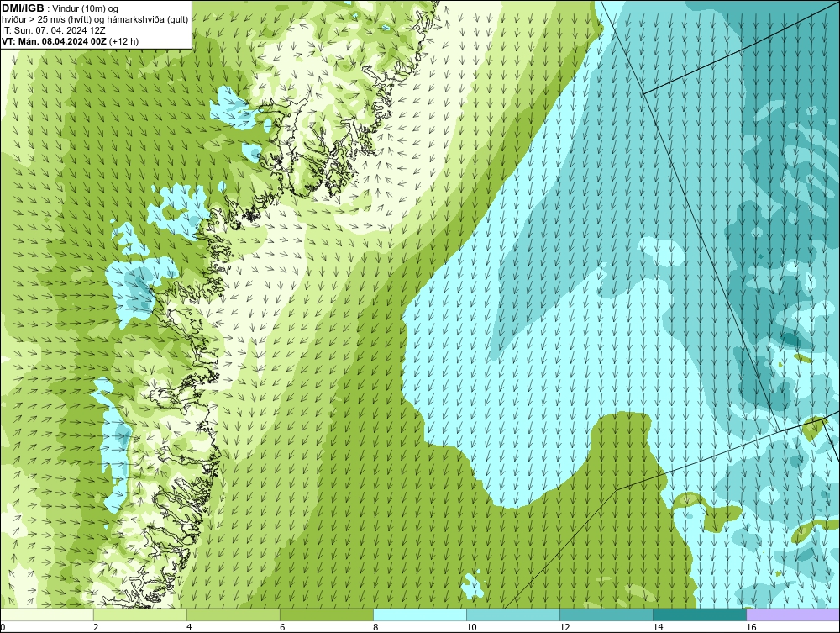Image resolution: width=840 pixels, height=633 pixels.
Task: Click the legend label '12'
Action: click(564, 627)
